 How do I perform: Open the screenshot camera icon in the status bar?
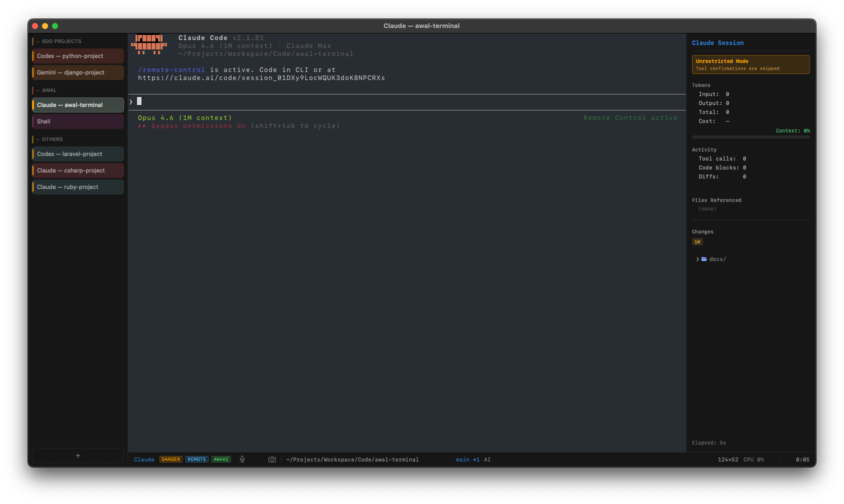tap(272, 459)
